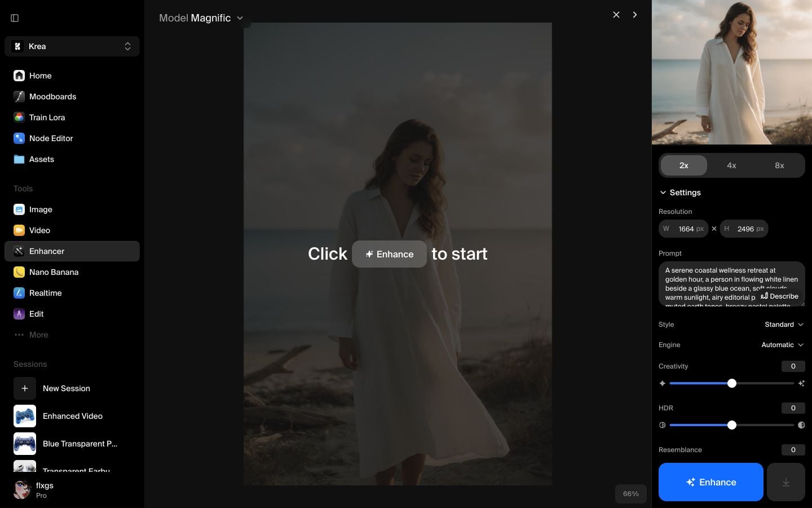This screenshot has height=508, width=812.
Task: Click the 66% zoom indicator
Action: (630, 494)
